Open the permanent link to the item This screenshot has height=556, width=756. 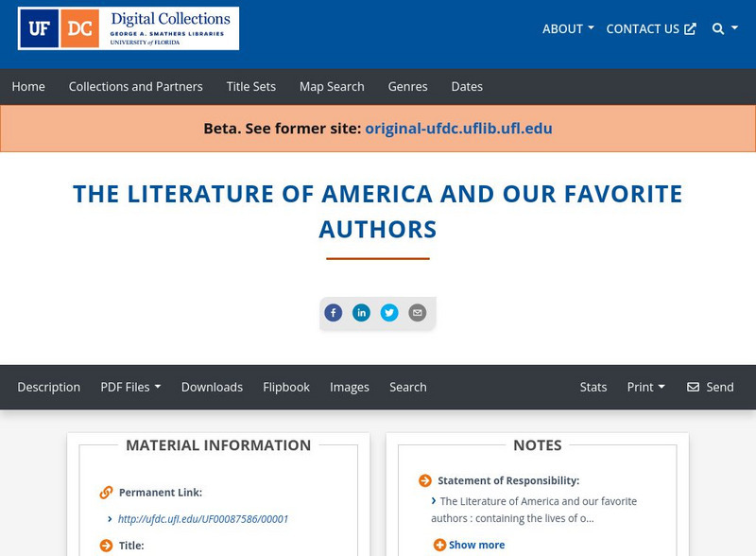click(203, 519)
